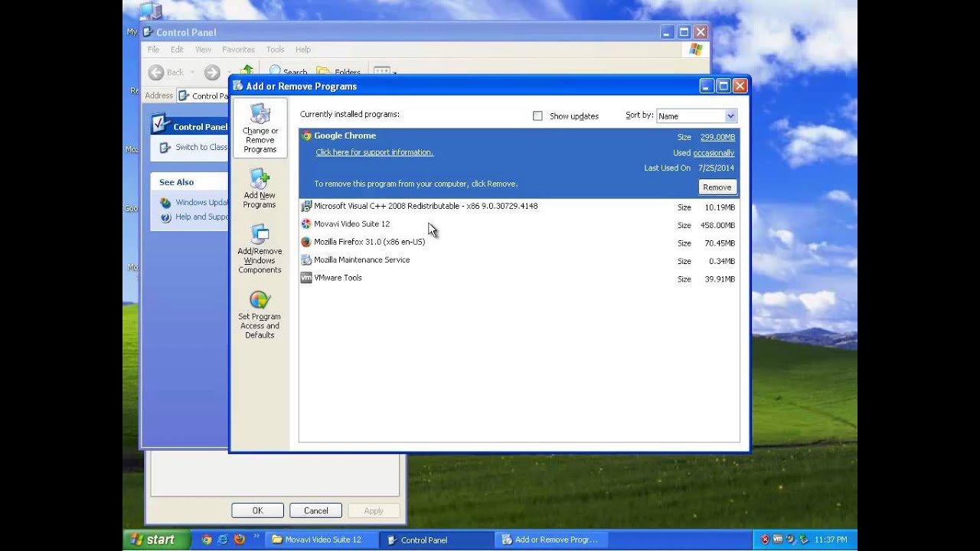
Task: Click OK button in background dialog
Action: click(x=257, y=510)
